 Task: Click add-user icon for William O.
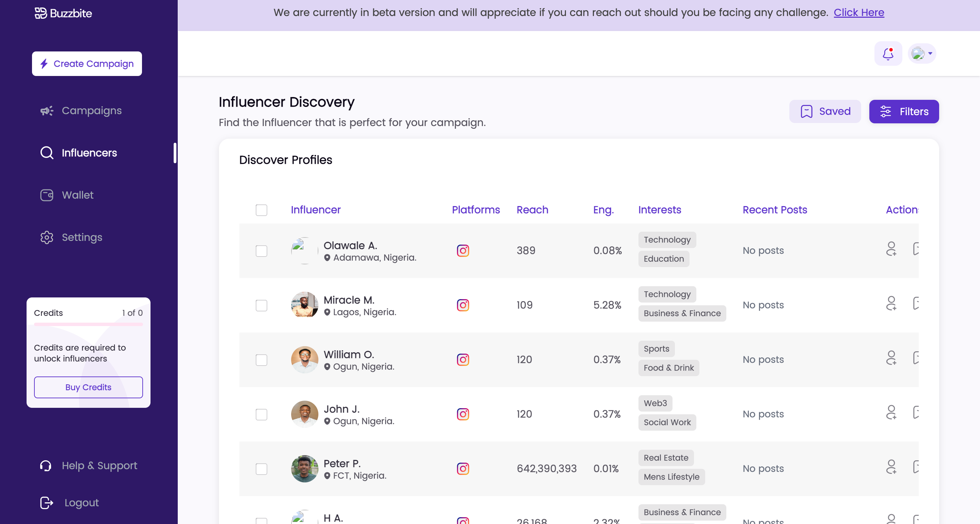(x=890, y=358)
